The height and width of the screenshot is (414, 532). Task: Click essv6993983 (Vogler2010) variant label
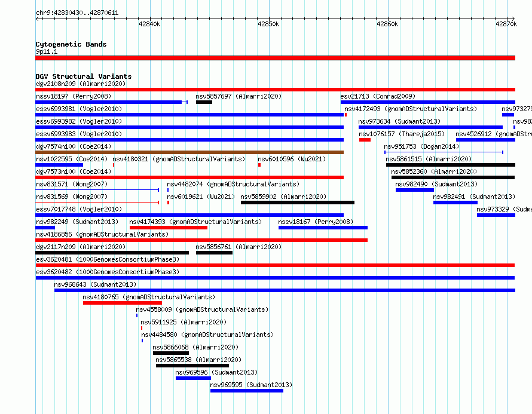click(79, 134)
